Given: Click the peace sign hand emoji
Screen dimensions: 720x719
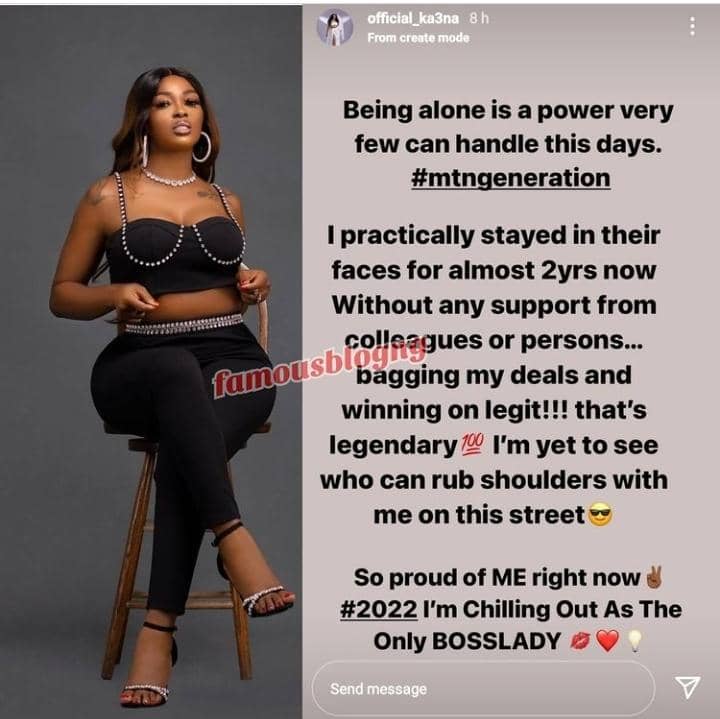Looking at the screenshot, I should pyautogui.click(x=654, y=578).
